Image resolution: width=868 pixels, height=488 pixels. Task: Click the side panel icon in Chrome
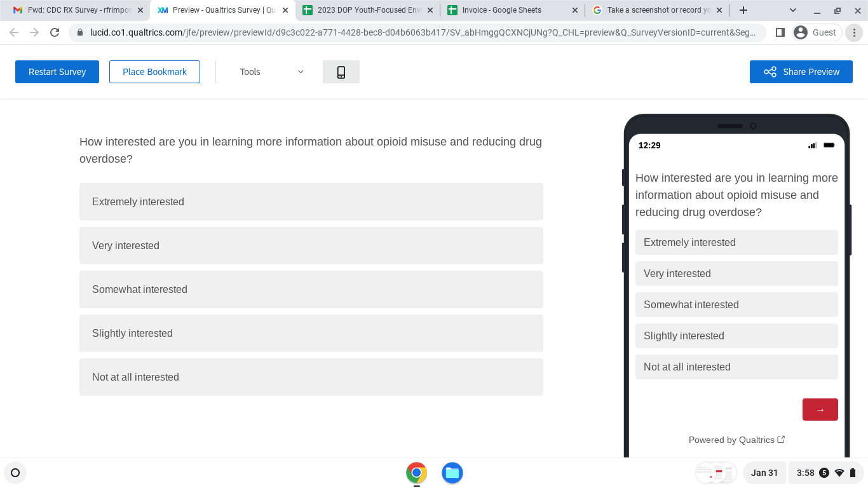[x=780, y=32]
